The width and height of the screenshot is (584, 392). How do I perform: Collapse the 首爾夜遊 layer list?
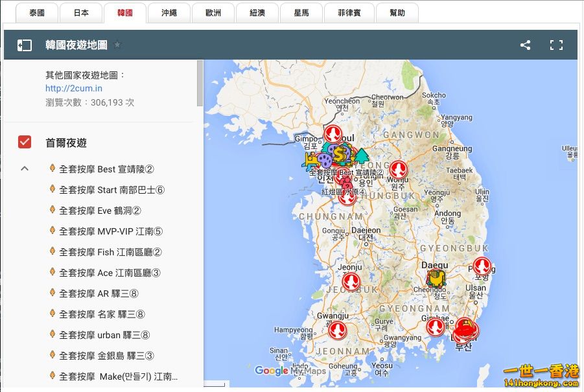pyautogui.click(x=25, y=169)
